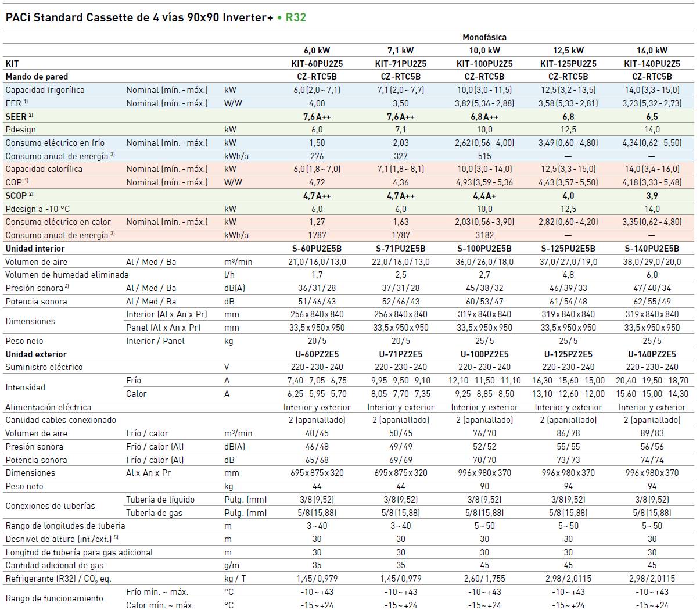This screenshot has height=610, width=700.
Task: Click the COP value '4,72'
Action: (317, 182)
